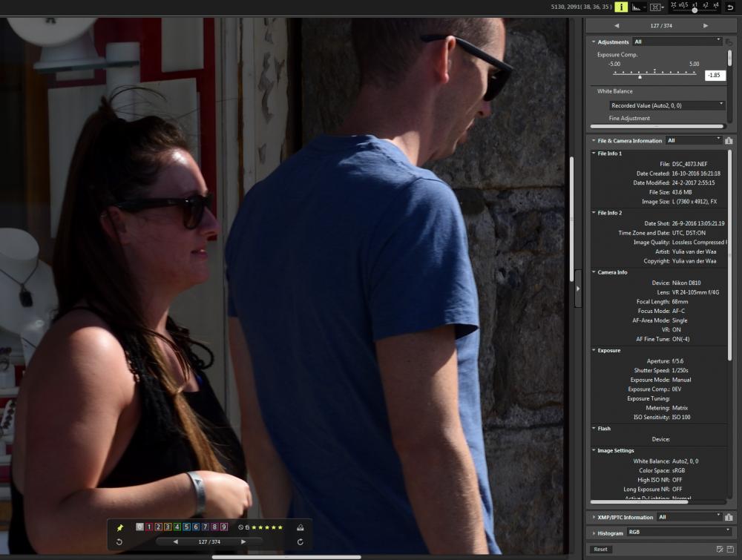Open the histogram overlay dropdown in top toolbar
The width and height of the screenshot is (742, 560).
(x=637, y=7)
